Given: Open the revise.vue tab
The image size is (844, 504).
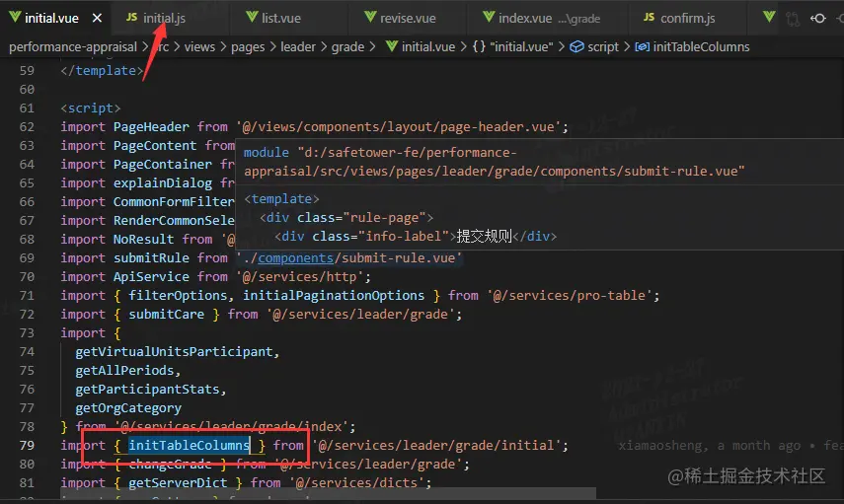Looking at the screenshot, I should [x=408, y=19].
